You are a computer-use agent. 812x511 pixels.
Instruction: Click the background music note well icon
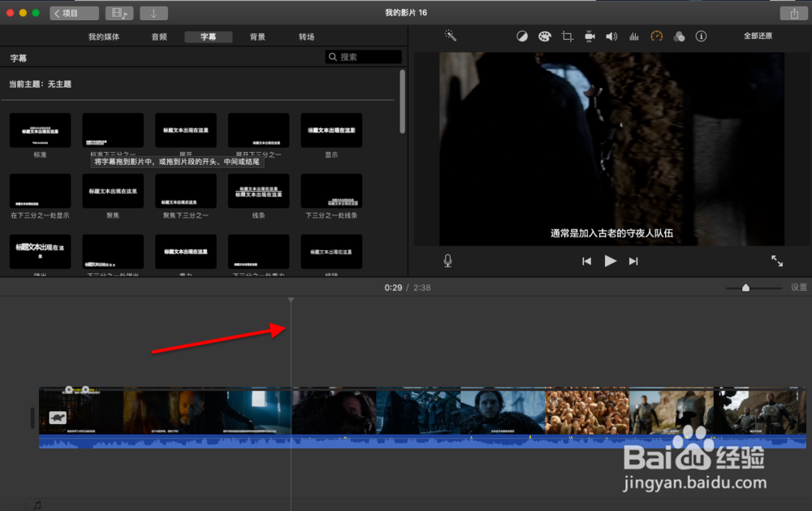[x=37, y=505]
